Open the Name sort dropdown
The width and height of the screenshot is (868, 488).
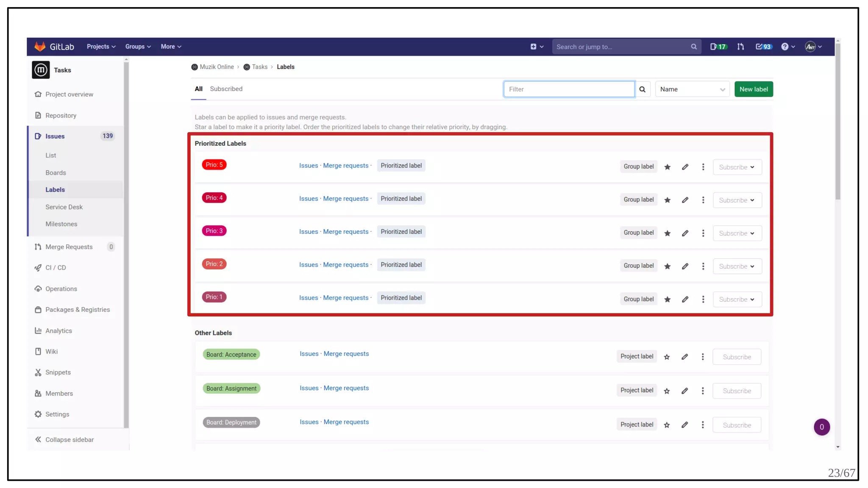[692, 89]
